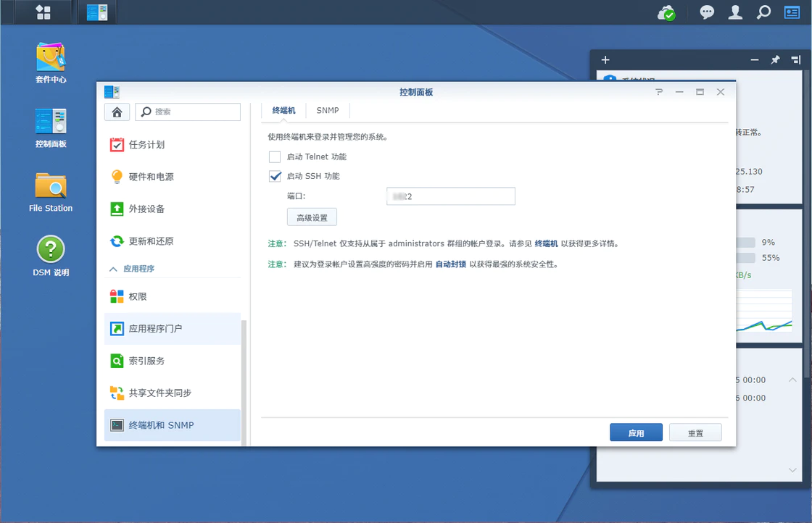Image resolution: width=812 pixels, height=523 pixels.
Task: Click the notifications speech bubble icon
Action: tap(706, 12)
